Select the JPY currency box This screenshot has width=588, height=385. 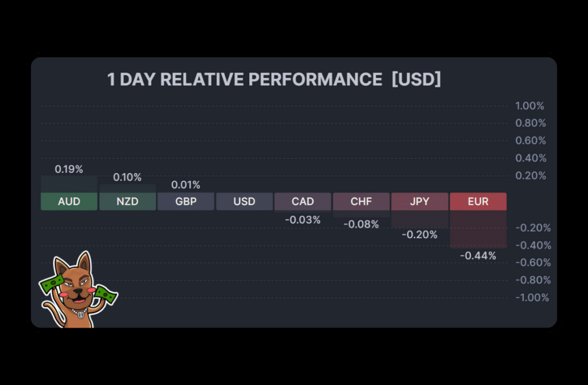pos(419,201)
